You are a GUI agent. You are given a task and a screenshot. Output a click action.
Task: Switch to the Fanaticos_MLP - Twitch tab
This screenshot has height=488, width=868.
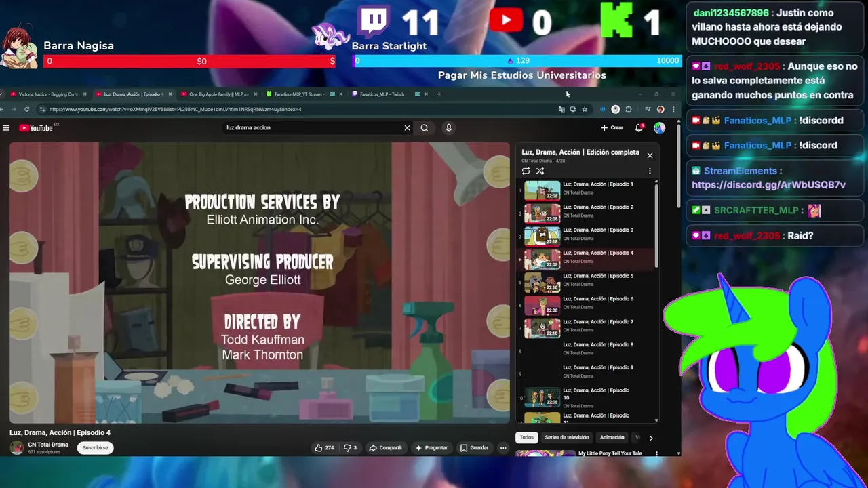point(382,94)
